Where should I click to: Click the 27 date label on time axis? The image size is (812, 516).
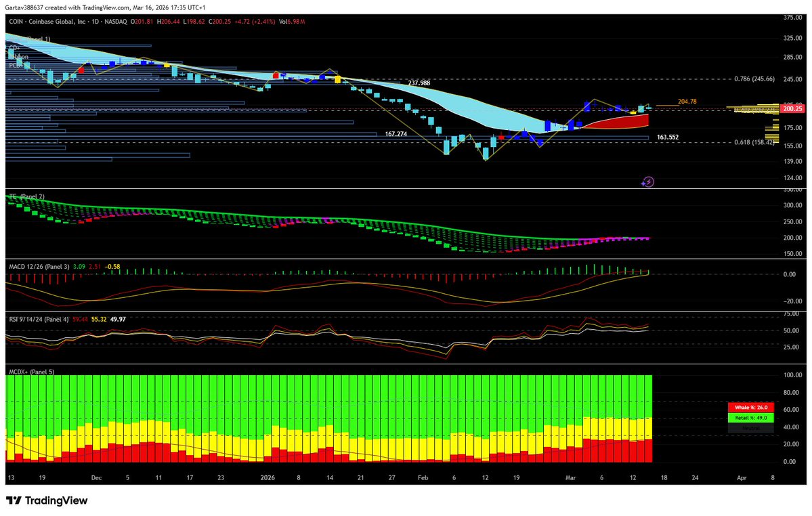pyautogui.click(x=392, y=477)
